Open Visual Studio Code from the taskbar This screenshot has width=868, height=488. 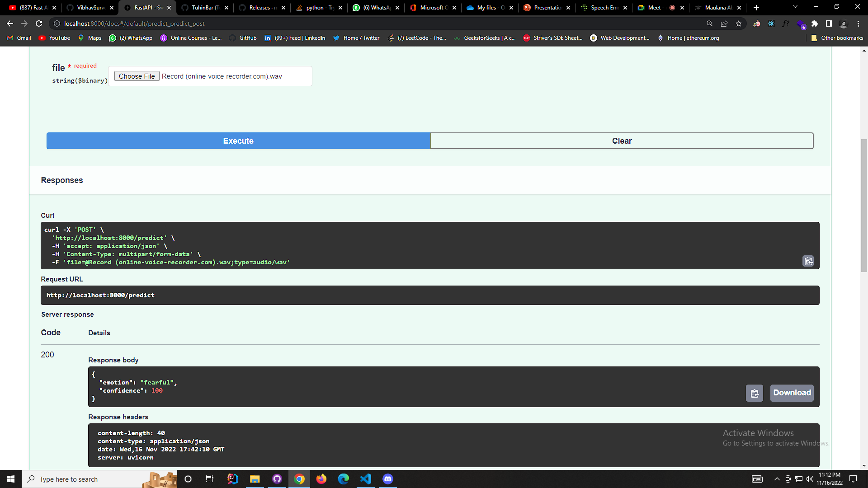tap(366, 479)
